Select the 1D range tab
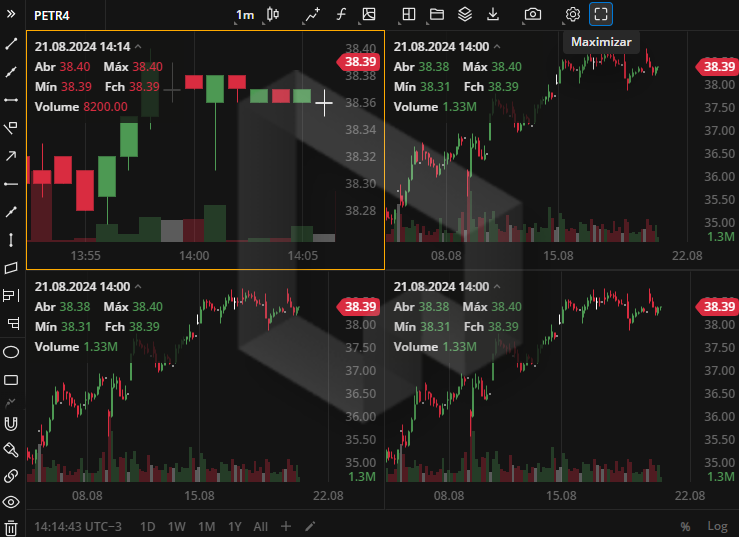Viewport: 739px width, 537px height. coord(148,526)
